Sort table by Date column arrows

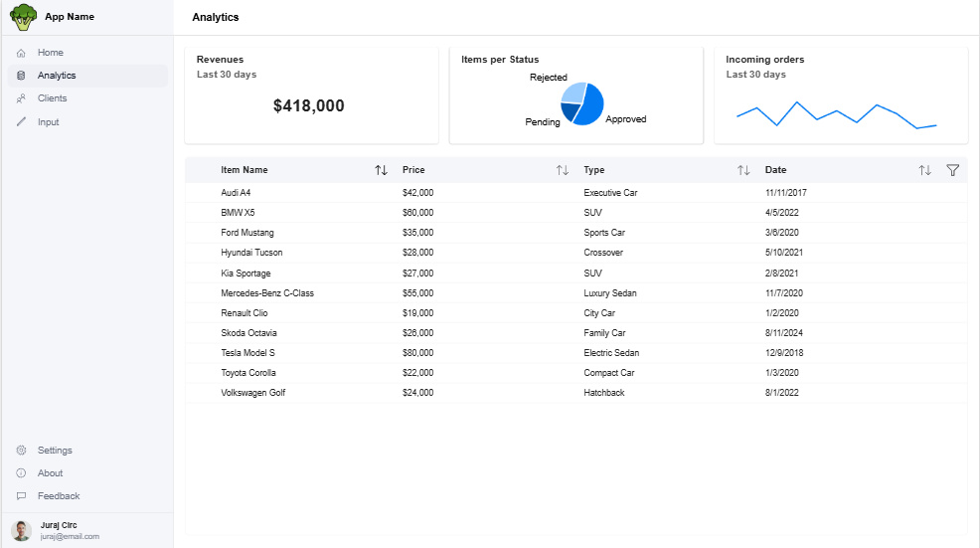pos(925,170)
